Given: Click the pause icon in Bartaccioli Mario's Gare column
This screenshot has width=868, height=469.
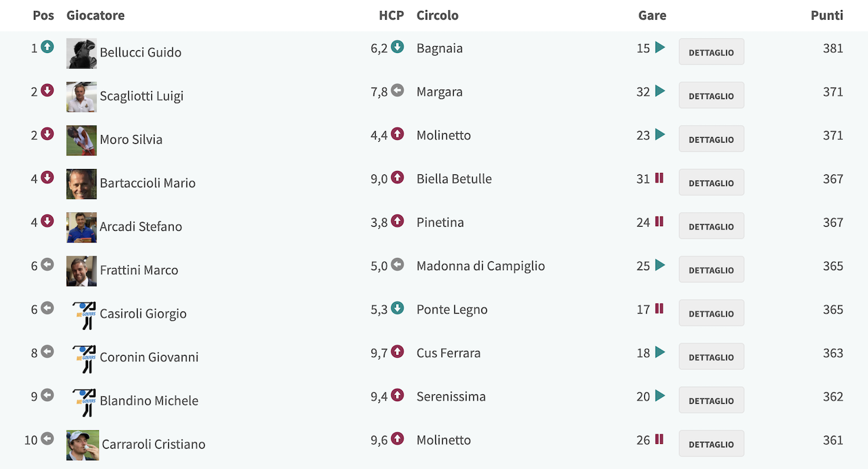Looking at the screenshot, I should pos(659,178).
